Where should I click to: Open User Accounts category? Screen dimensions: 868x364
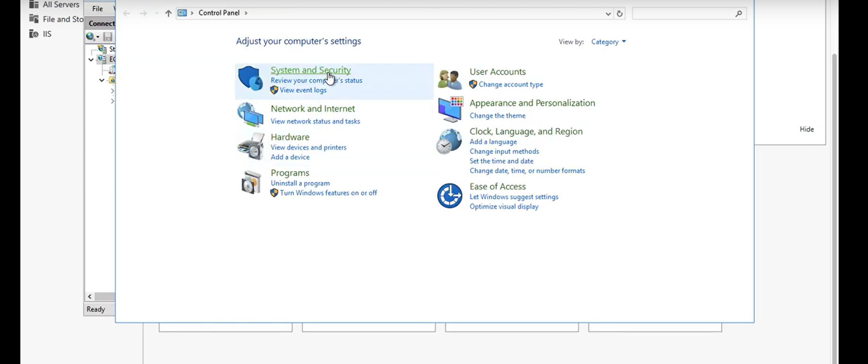(x=497, y=71)
